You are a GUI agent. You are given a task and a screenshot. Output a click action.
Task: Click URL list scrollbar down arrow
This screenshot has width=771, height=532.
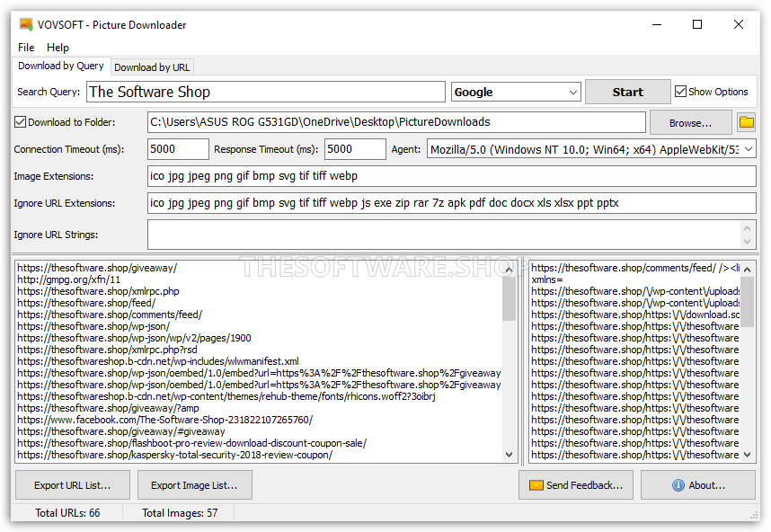[509, 455]
